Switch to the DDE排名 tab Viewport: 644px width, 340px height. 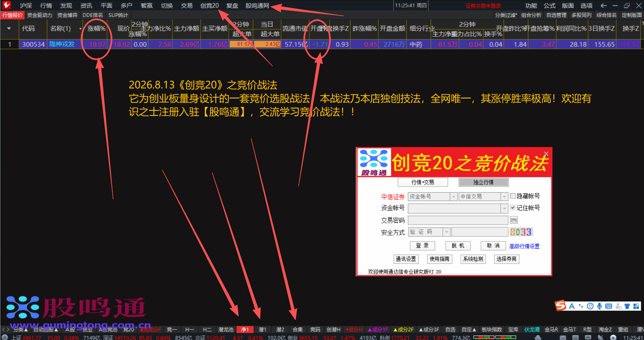93,15
